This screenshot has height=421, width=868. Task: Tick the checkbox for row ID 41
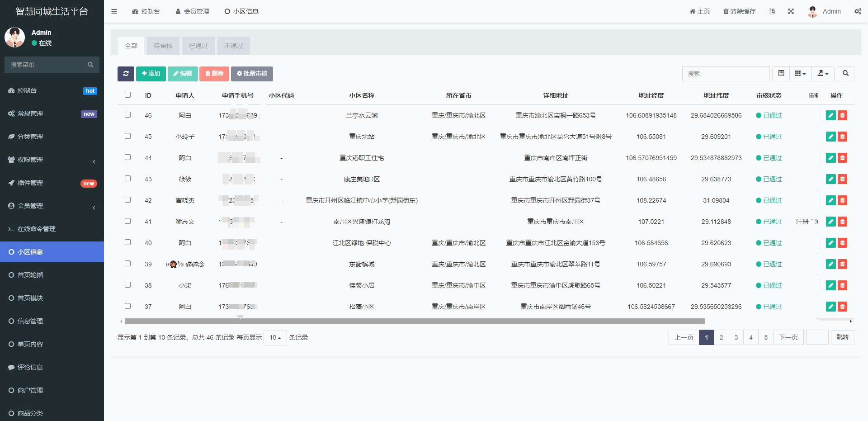[x=127, y=221]
